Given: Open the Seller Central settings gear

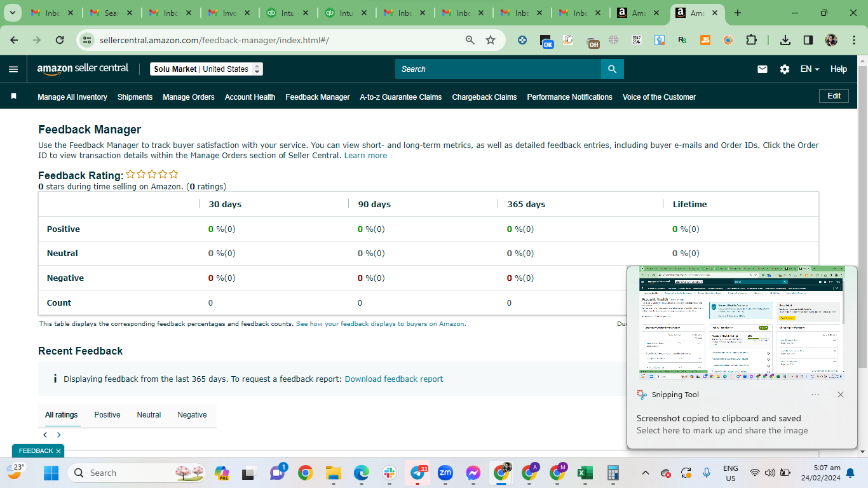Looking at the screenshot, I should (785, 69).
